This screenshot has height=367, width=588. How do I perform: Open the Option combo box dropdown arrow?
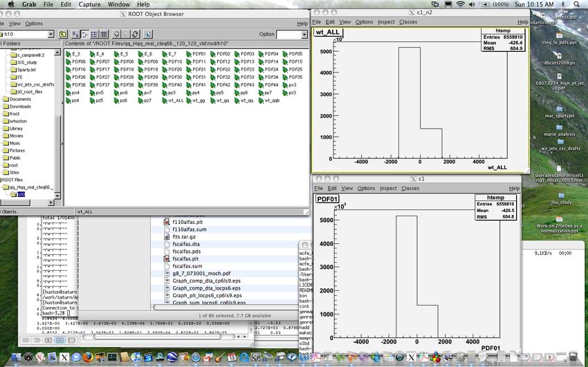click(304, 35)
